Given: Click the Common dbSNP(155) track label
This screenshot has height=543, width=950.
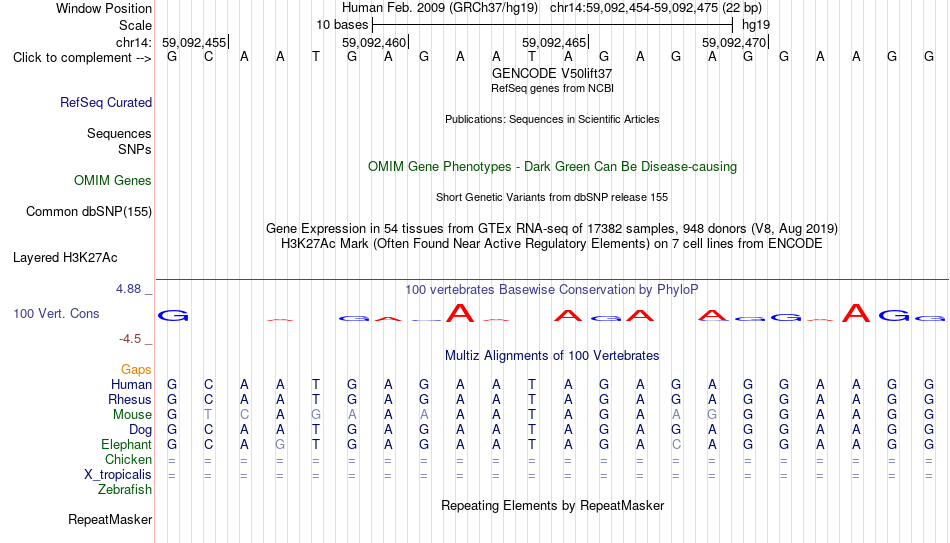Looking at the screenshot, I should tap(88, 212).
